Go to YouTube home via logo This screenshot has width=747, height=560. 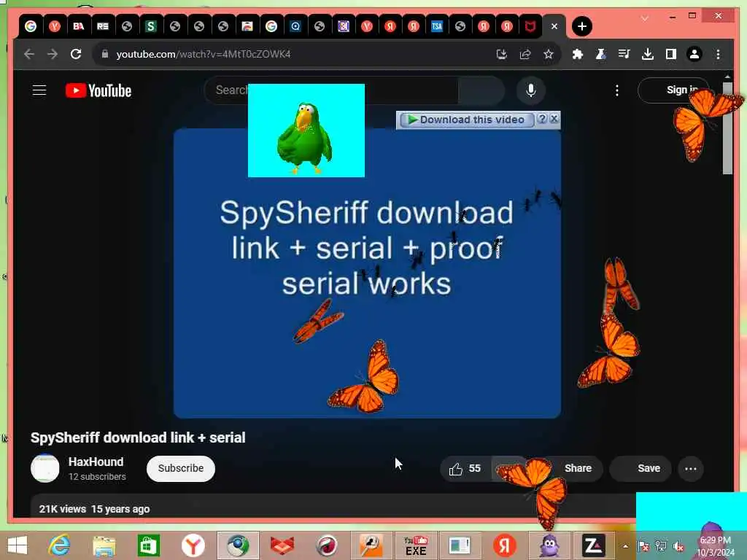[x=98, y=90]
